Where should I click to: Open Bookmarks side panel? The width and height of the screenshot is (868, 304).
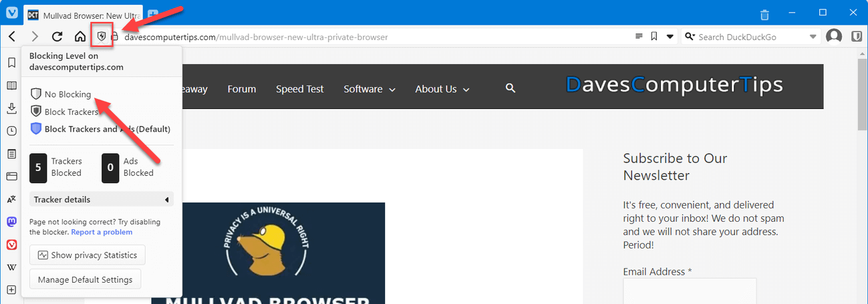click(x=11, y=63)
